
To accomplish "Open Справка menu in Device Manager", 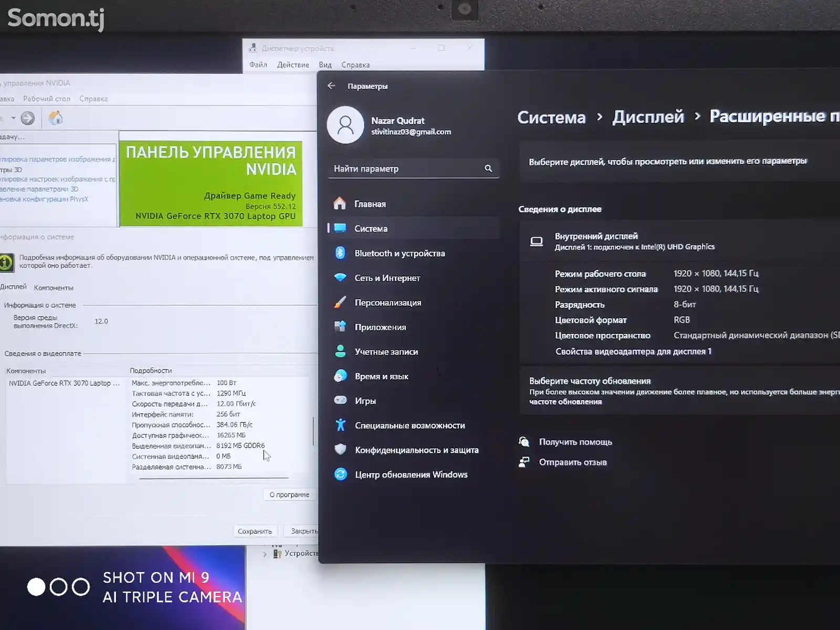I will click(355, 65).
